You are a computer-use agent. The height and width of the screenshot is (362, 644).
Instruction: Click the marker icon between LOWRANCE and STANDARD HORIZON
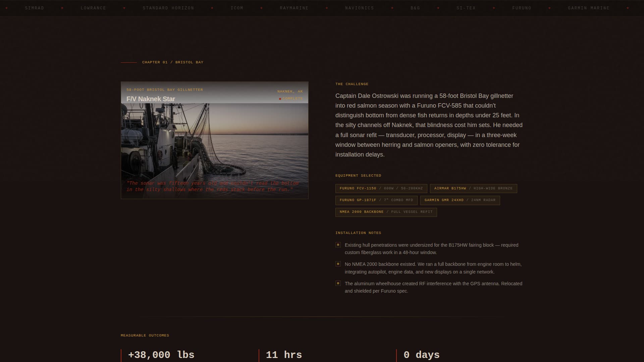coord(124,8)
